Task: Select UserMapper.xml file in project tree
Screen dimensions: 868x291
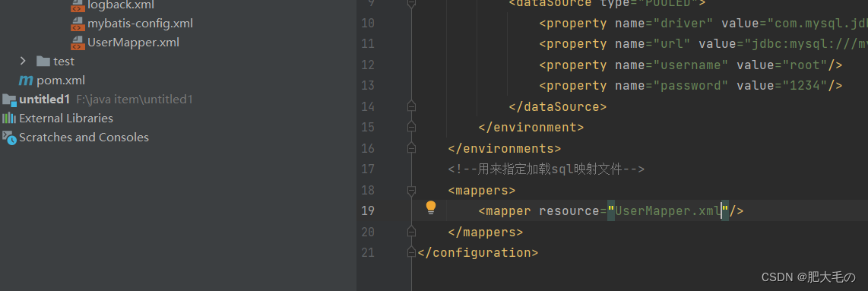Action: [x=133, y=42]
